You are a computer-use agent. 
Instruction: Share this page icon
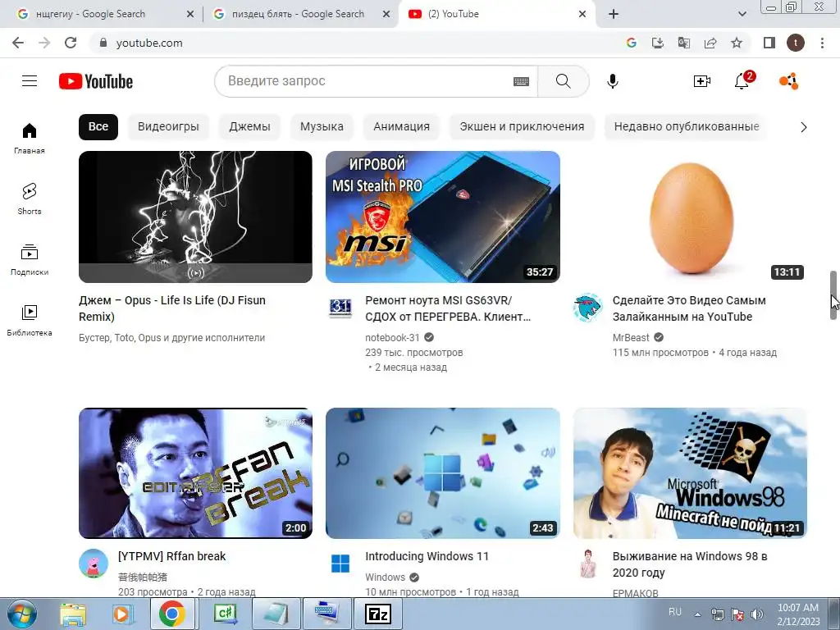click(x=710, y=43)
